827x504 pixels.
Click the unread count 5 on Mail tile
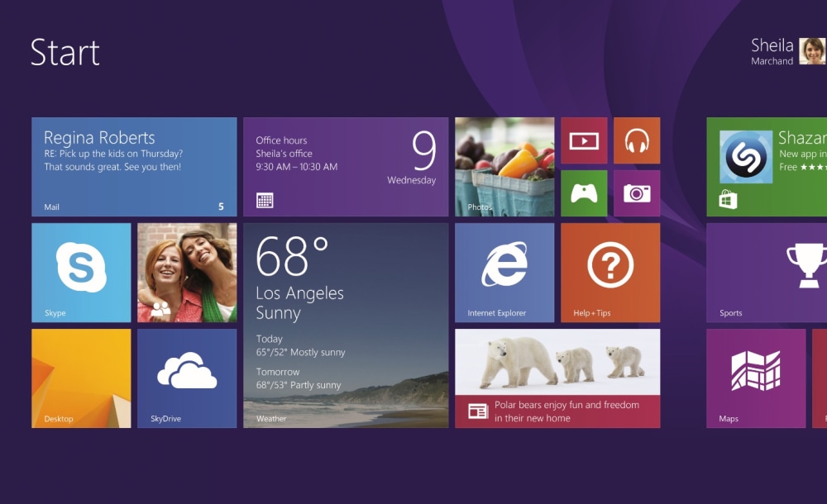[221, 207]
